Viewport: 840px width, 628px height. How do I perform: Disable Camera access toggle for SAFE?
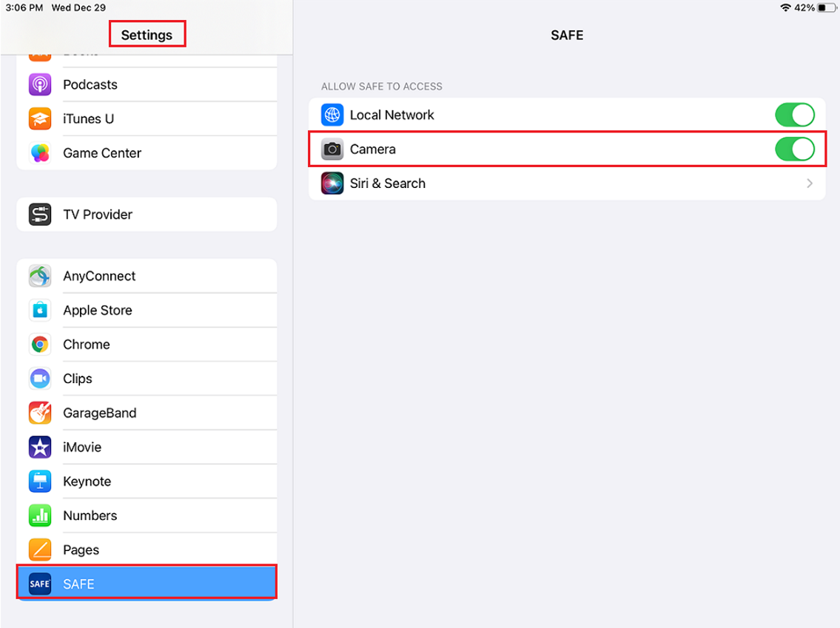pos(794,149)
